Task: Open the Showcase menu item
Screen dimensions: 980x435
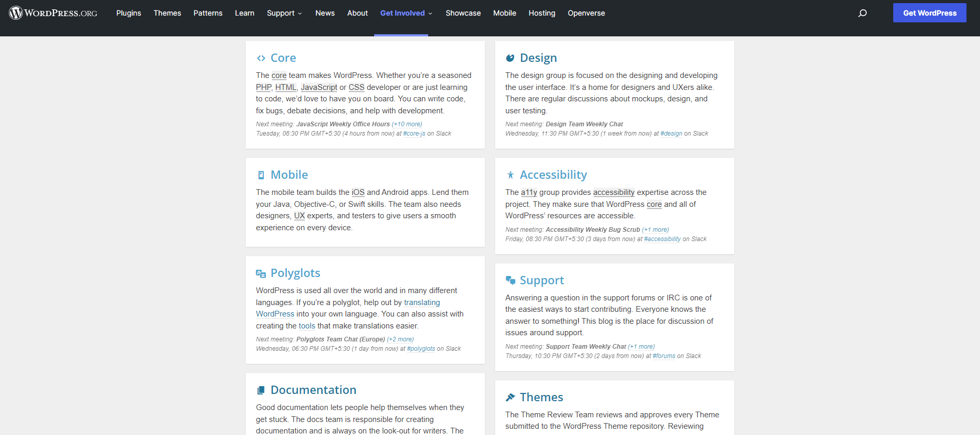Action: tap(463, 13)
